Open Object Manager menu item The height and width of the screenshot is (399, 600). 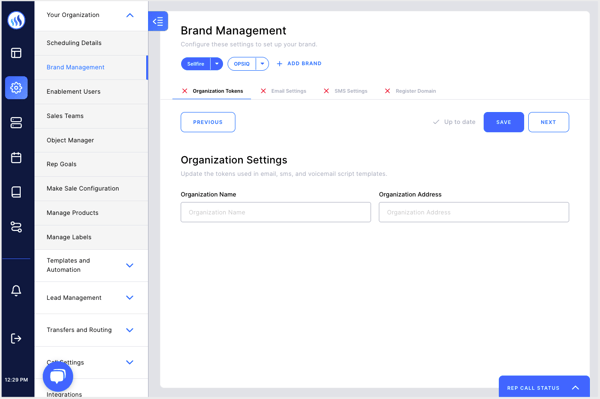tap(91, 140)
